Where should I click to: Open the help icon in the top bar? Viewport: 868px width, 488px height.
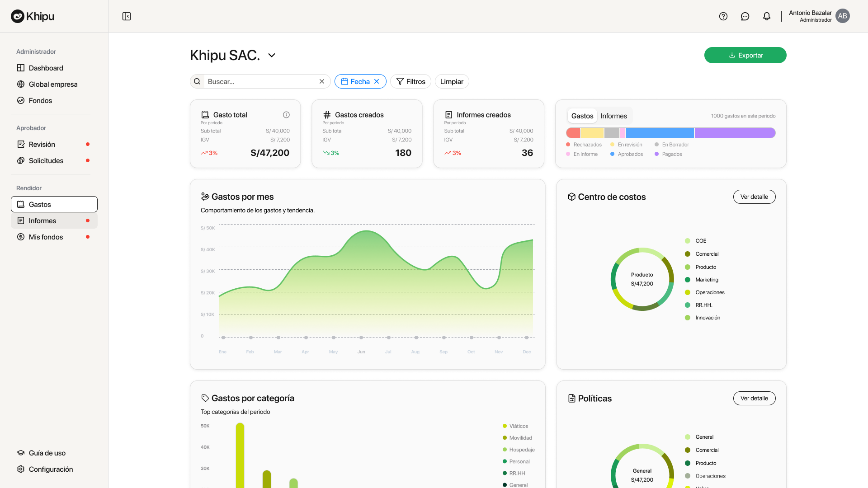pos(723,16)
